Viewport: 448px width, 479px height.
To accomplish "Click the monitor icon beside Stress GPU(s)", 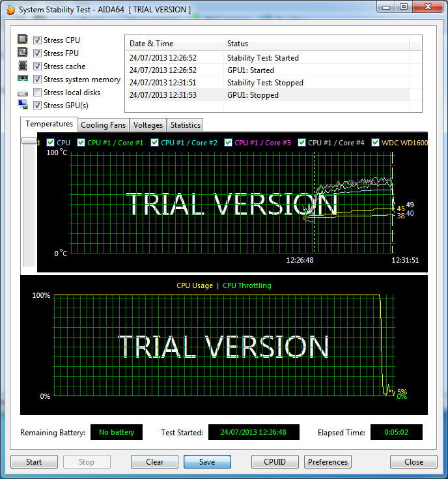I will pos(23,105).
